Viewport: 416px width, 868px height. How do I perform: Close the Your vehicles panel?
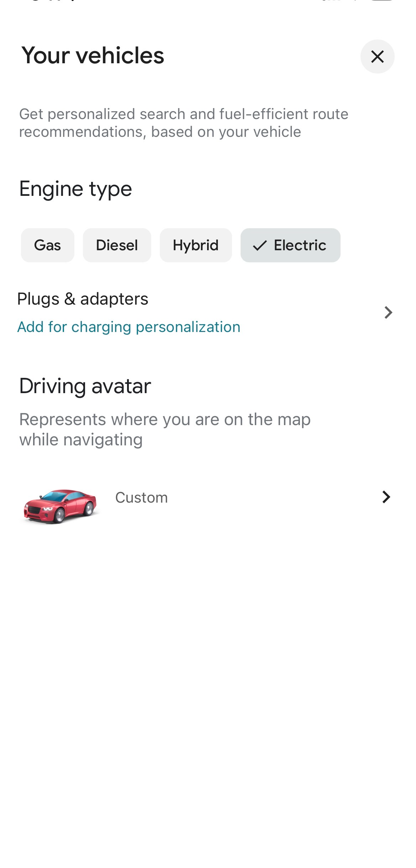tap(377, 57)
